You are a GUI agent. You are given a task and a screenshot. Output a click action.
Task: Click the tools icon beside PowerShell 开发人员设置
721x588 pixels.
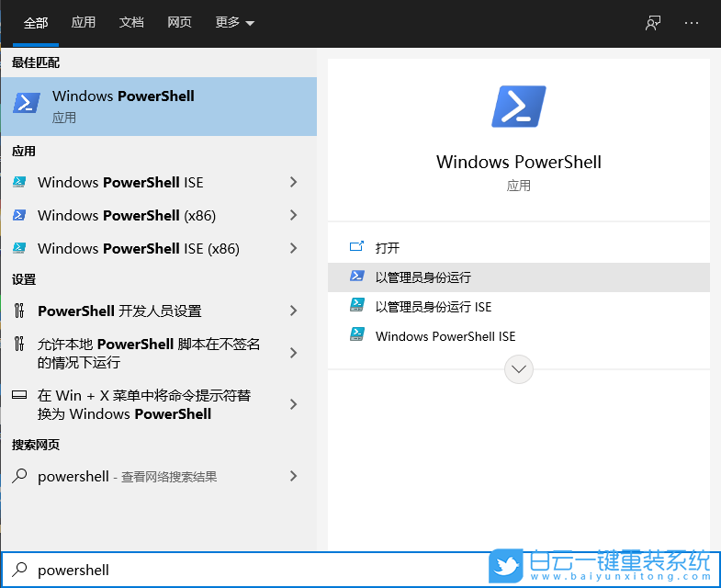click(19, 311)
